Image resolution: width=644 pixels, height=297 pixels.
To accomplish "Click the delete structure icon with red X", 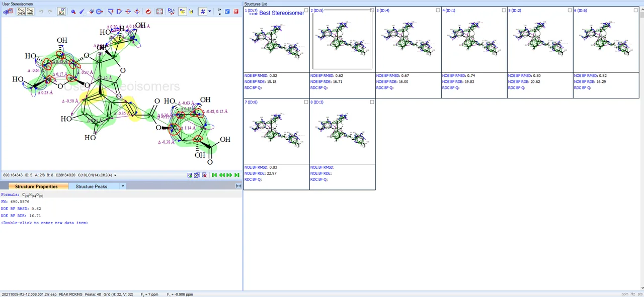I will click(x=204, y=175).
